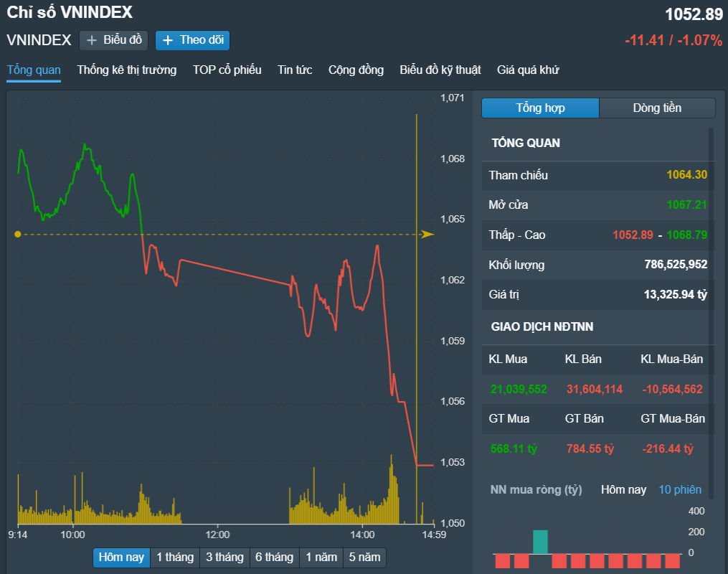The image size is (728, 574).
Task: Select 1 tháng chart range
Action: 175,557
